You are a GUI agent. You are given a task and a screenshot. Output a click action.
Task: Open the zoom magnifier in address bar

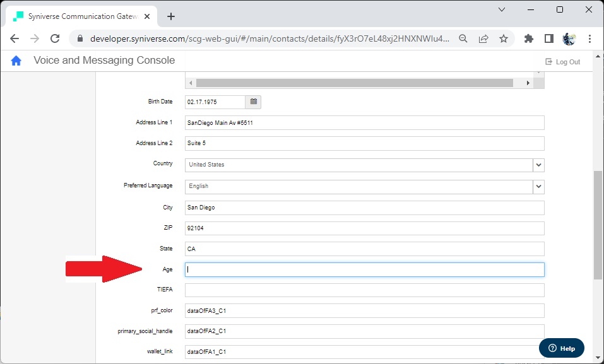tap(463, 38)
